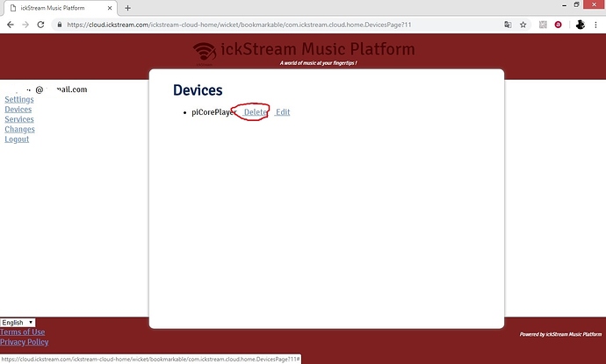
Task: Click the Logout link
Action: pyautogui.click(x=17, y=139)
